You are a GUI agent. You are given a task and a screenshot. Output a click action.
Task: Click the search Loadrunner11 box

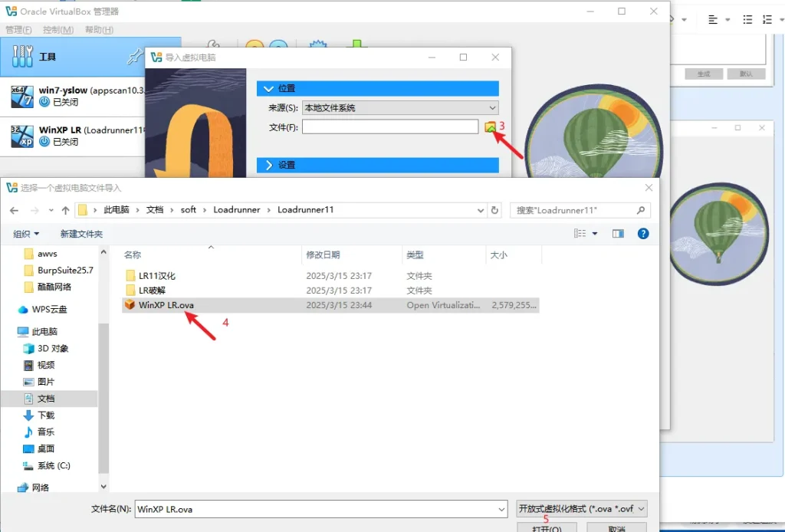point(575,210)
